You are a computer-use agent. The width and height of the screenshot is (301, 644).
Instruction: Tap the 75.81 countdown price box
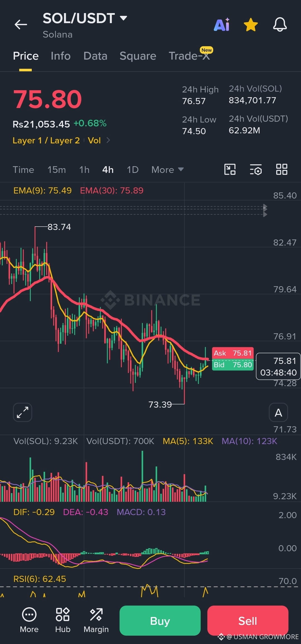click(x=278, y=366)
